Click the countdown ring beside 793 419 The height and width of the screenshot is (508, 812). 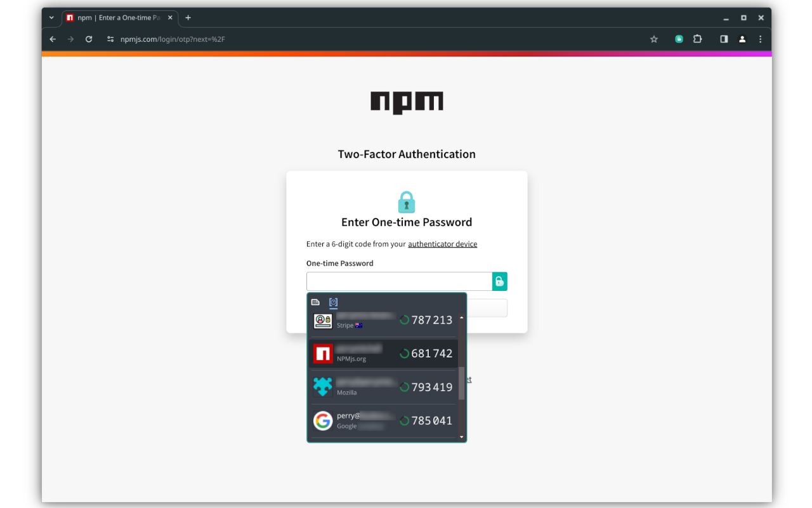404,387
